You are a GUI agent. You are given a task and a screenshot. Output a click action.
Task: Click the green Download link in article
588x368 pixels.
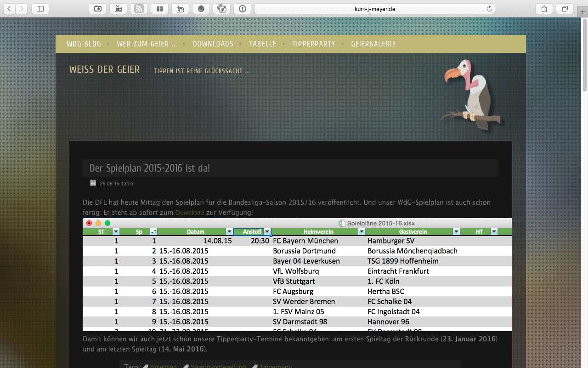tap(189, 213)
